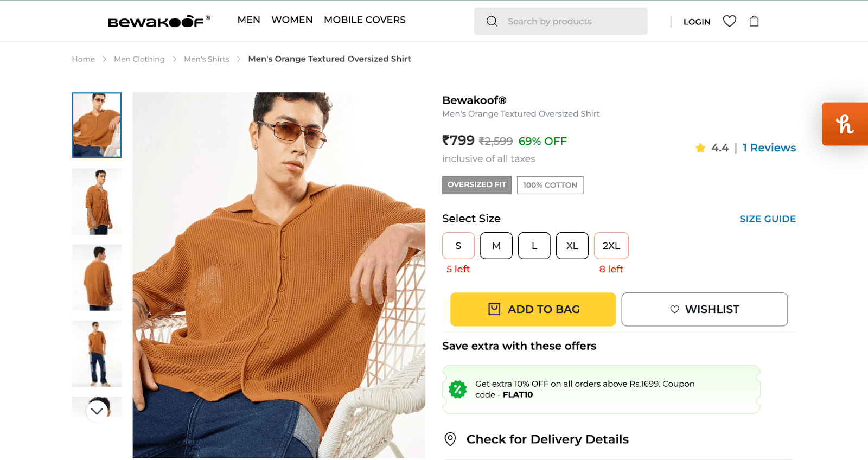Click the search magnifier icon
This screenshot has width=868, height=460.
click(492, 21)
